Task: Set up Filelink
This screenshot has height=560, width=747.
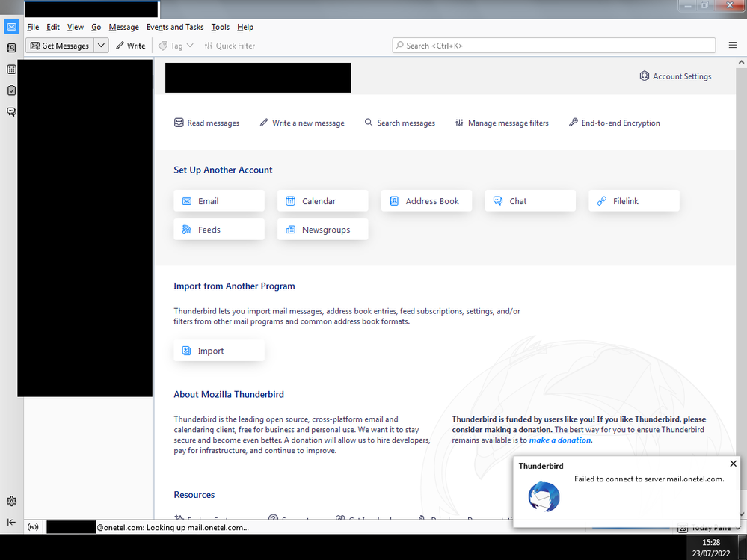Action: 634,201
